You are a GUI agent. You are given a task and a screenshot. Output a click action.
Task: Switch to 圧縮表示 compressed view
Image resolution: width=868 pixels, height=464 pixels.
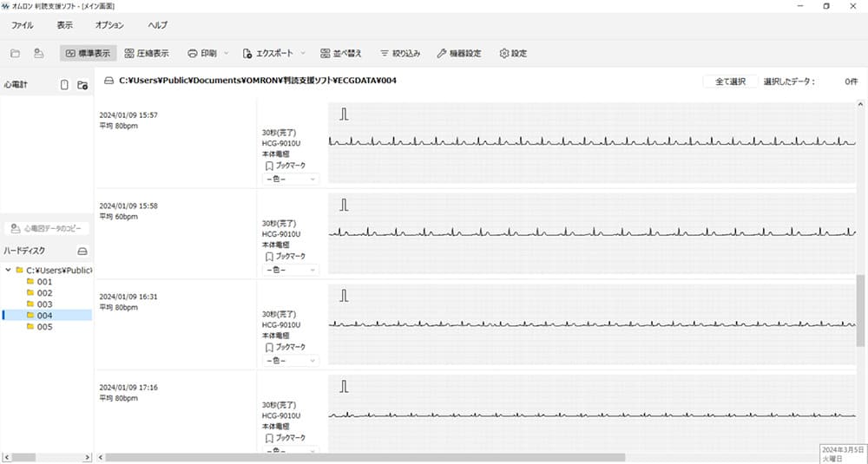click(146, 53)
